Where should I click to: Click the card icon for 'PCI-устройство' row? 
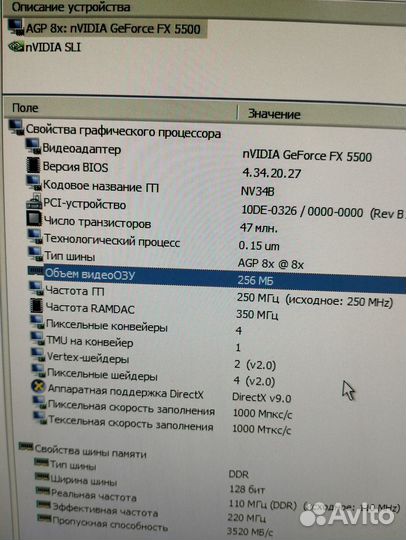click(34, 201)
